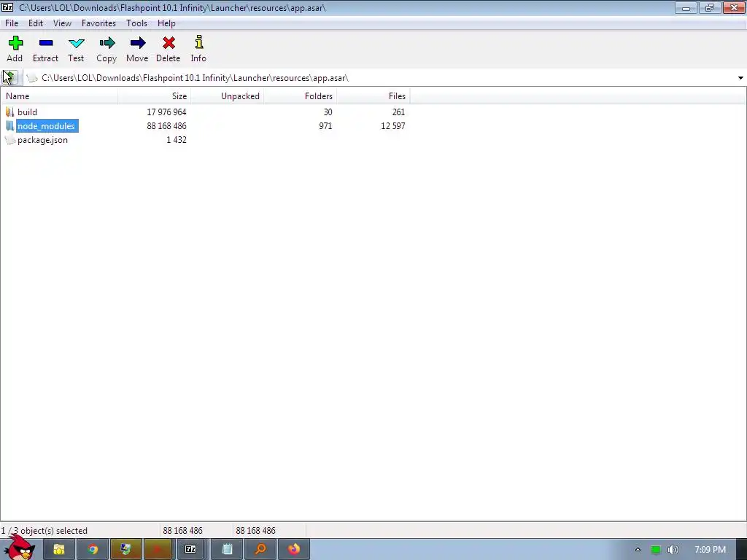747x560 pixels.
Task: Open the Help menu
Action: coord(166,23)
